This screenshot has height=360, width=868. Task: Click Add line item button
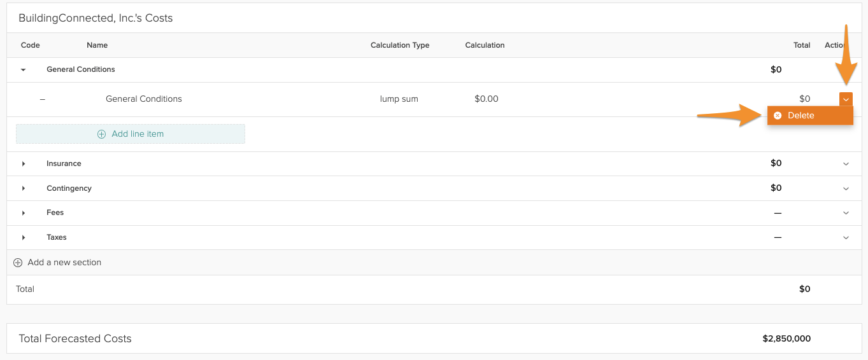(131, 134)
